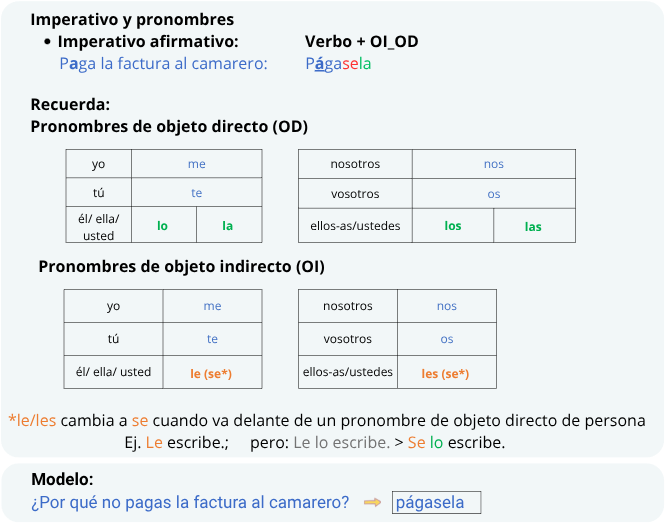The width and height of the screenshot is (666, 526).
Task: Click the "vosotros" cell in the indirect object table
Action: coord(347,339)
